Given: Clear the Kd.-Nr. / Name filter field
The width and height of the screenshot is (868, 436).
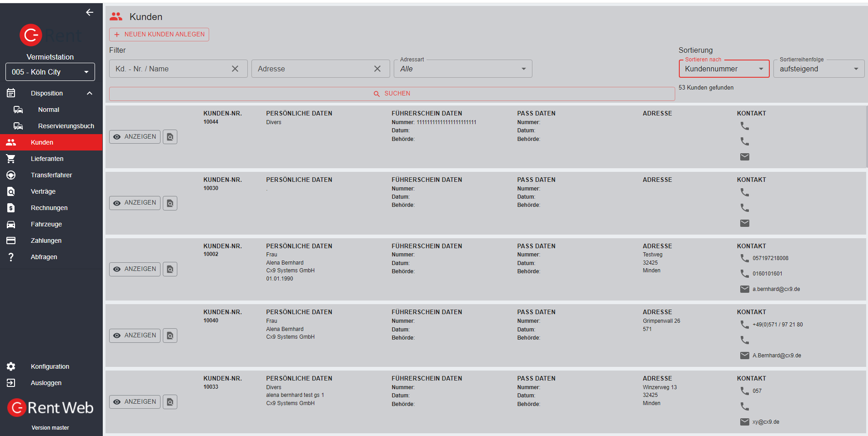Looking at the screenshot, I should click(x=235, y=69).
